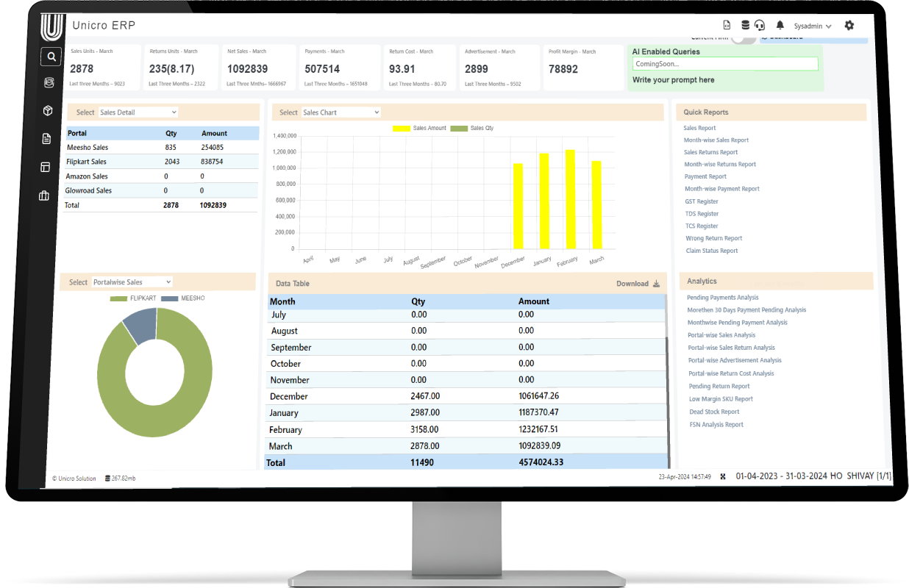Toggle the Sales Amount legend series
The height and width of the screenshot is (588, 909).
point(419,128)
